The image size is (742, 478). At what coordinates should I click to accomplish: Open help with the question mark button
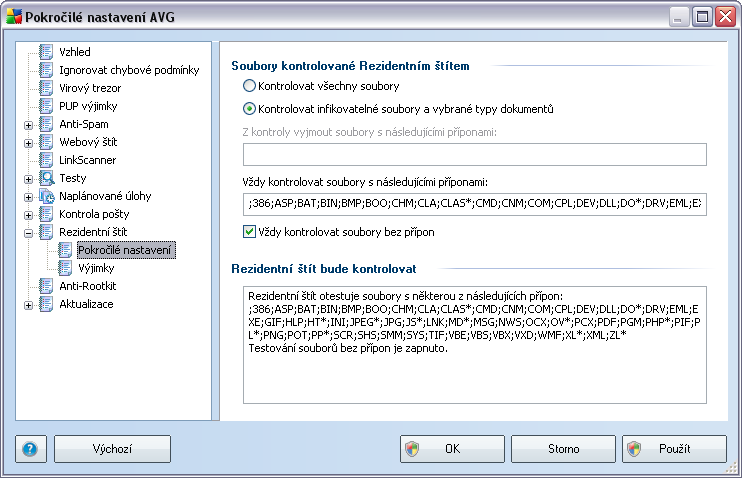click(x=31, y=449)
